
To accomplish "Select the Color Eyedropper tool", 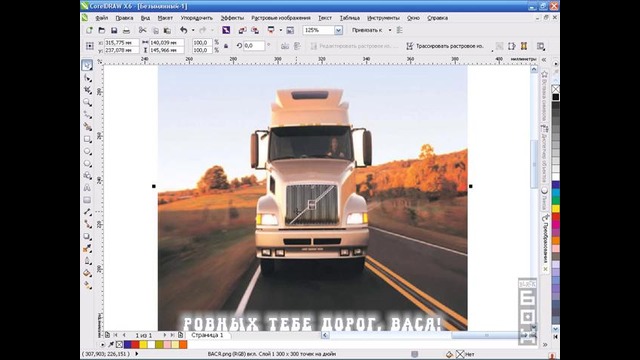I will [87, 249].
